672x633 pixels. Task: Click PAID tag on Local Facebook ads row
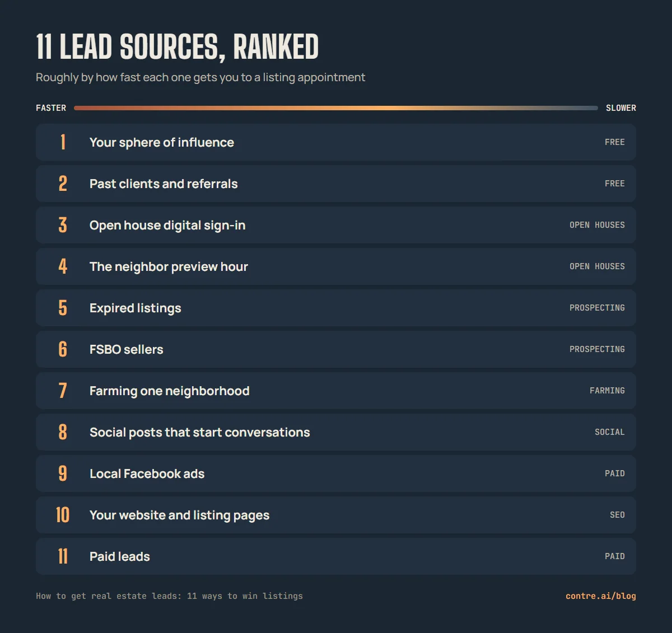[x=615, y=473]
